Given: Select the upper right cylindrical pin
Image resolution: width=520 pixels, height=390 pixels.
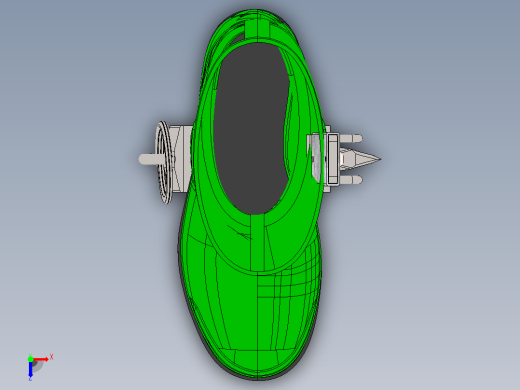Looking at the screenshot, I should coord(351,138).
